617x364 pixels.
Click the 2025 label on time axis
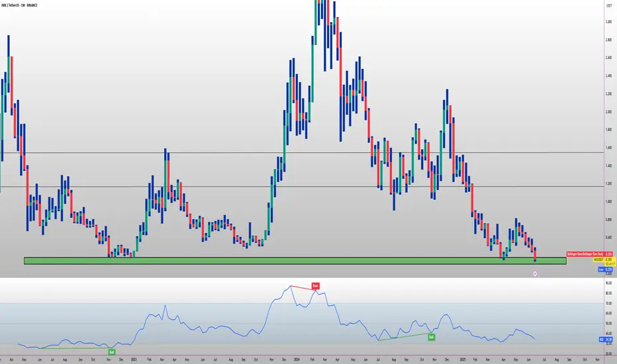(x=463, y=359)
